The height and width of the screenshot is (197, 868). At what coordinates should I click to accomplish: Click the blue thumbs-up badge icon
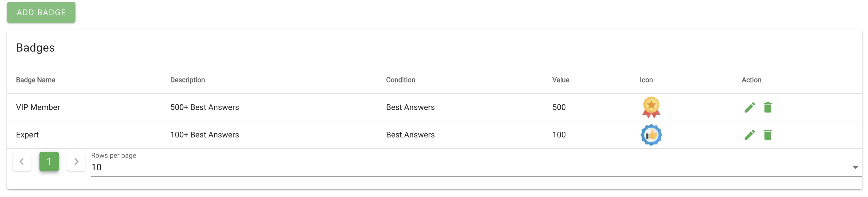point(651,135)
